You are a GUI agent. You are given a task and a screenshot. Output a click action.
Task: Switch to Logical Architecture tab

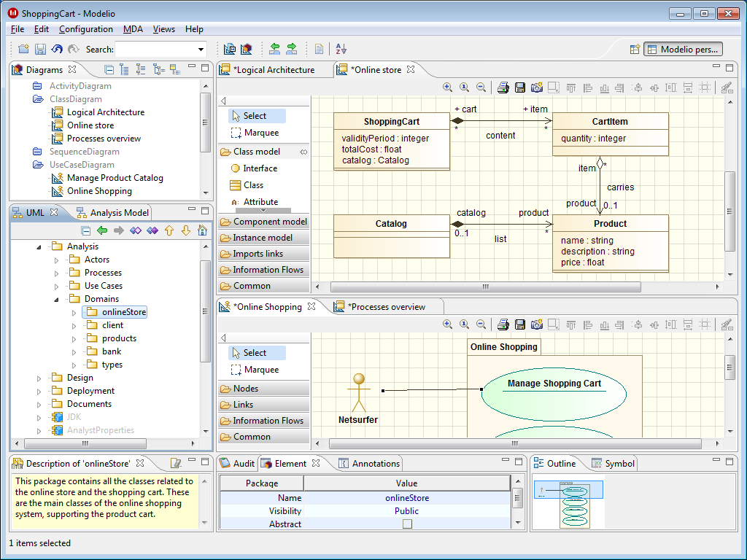(x=267, y=70)
